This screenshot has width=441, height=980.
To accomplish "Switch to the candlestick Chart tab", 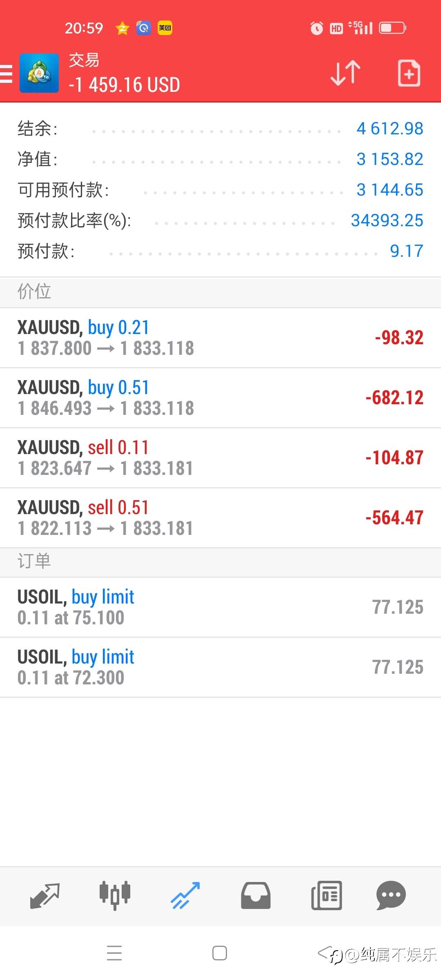I will (115, 895).
